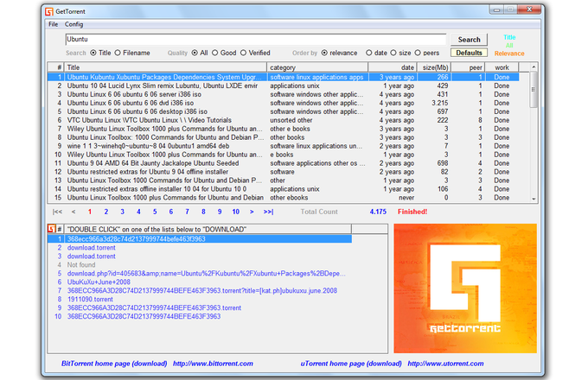This screenshot has height=380, width=588.
Task: Select highlighted download entry '368ecc966a3d28c74d2137999744befe463f3963'
Action: pos(200,239)
